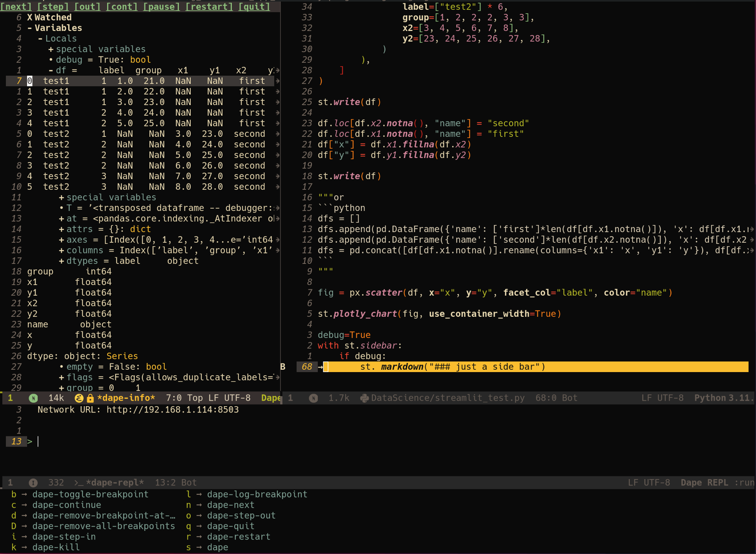This screenshot has width=756, height=554.
Task: Expand the flags variable
Action: [x=62, y=377]
